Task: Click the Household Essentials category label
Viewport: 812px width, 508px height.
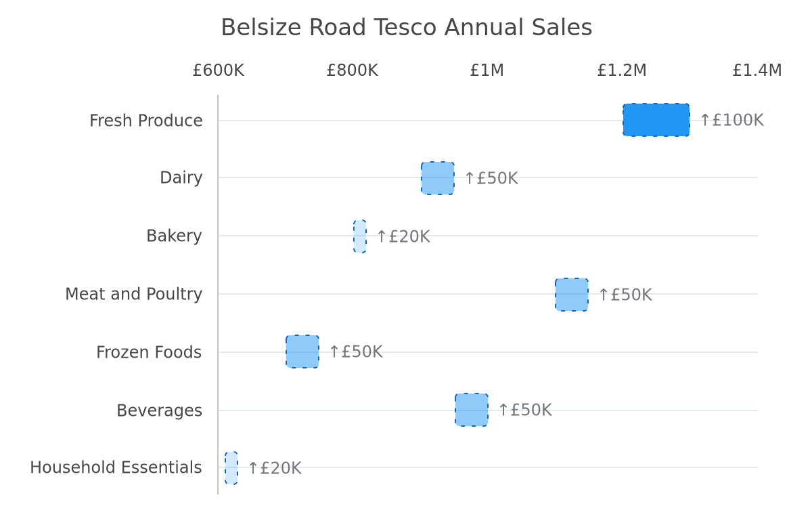Action: tap(116, 468)
